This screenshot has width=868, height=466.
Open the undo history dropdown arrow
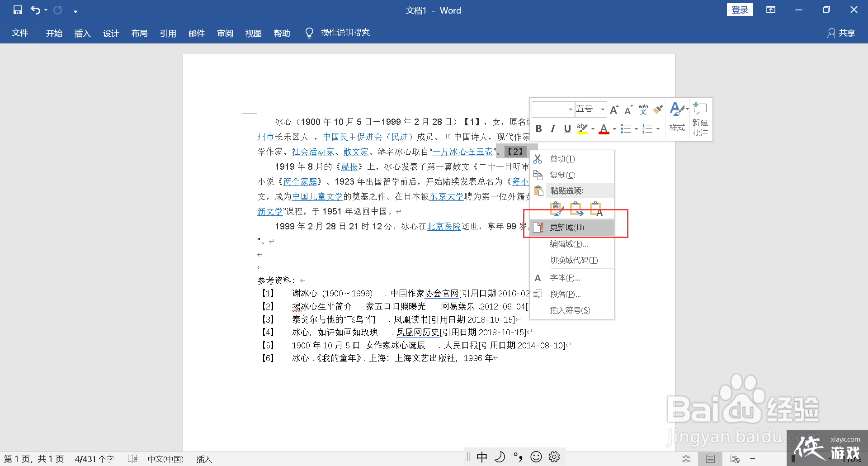click(46, 10)
